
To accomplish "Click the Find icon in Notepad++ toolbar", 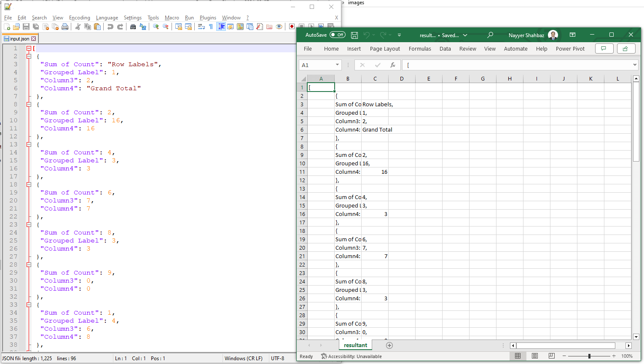I will point(132,26).
